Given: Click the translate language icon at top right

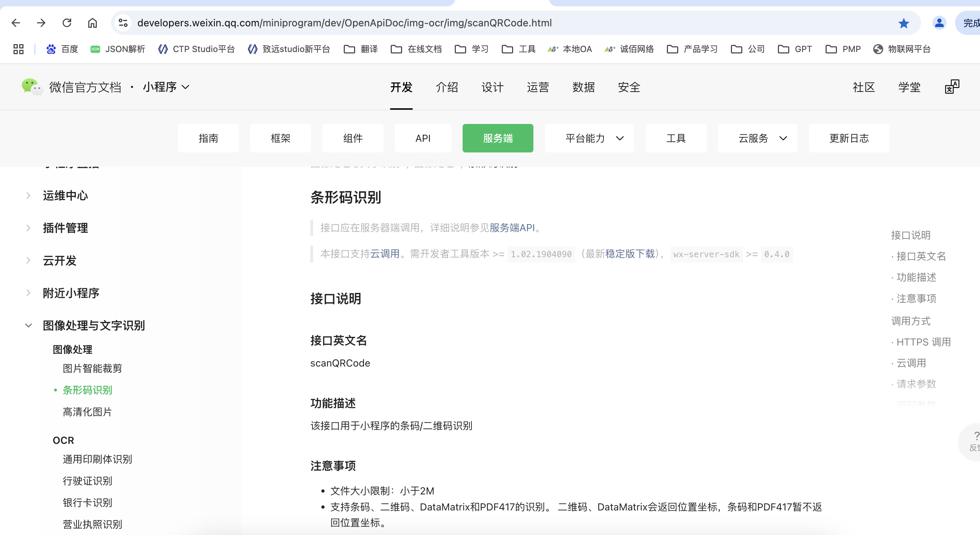Looking at the screenshot, I should click(952, 87).
